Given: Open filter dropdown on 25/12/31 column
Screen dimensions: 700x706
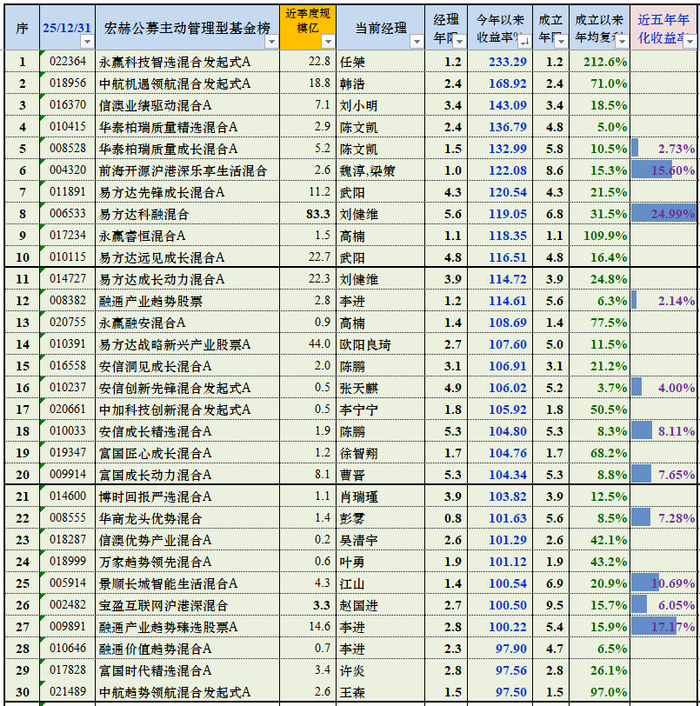Looking at the screenshot, I should [x=87, y=42].
